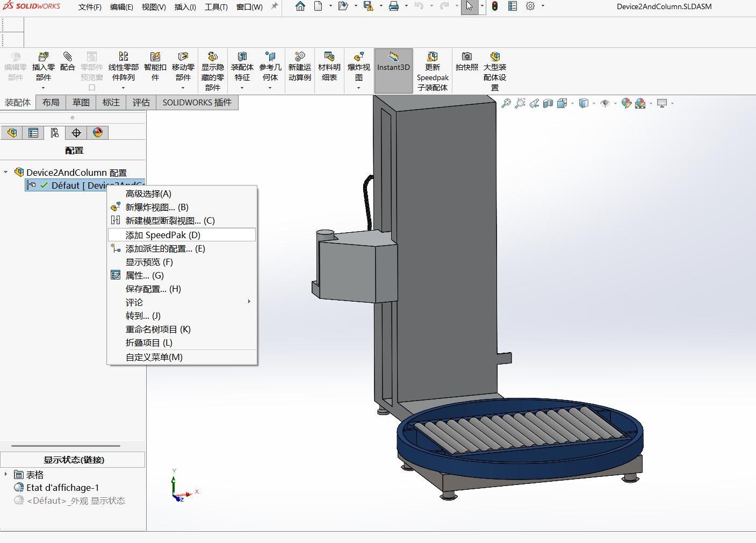
Task: Click the Home icon in the top toolbar
Action: [x=300, y=6]
